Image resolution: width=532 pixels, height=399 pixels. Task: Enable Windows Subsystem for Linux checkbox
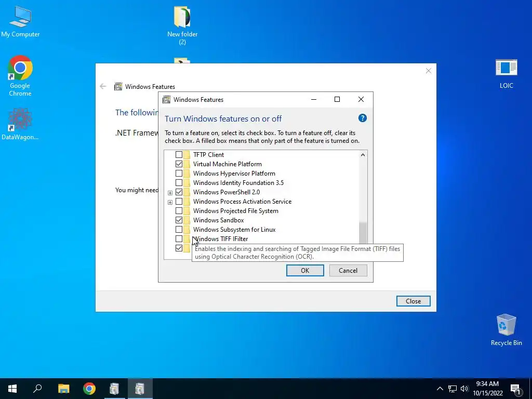coord(179,229)
